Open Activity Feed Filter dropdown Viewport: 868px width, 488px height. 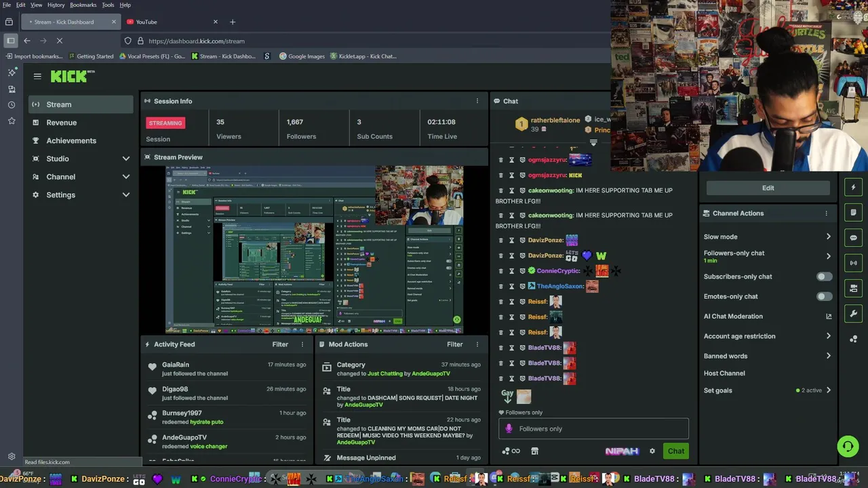(280, 344)
